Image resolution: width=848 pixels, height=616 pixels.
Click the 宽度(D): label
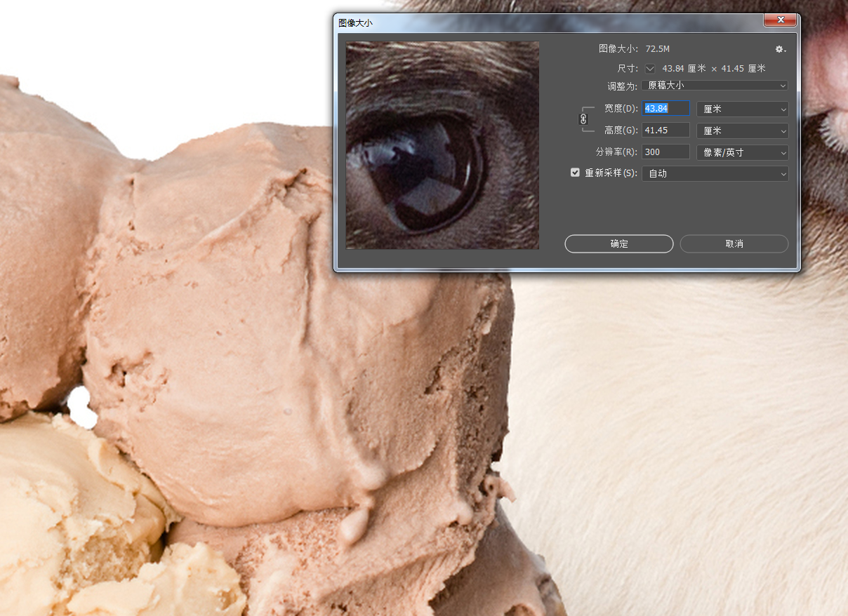point(621,109)
